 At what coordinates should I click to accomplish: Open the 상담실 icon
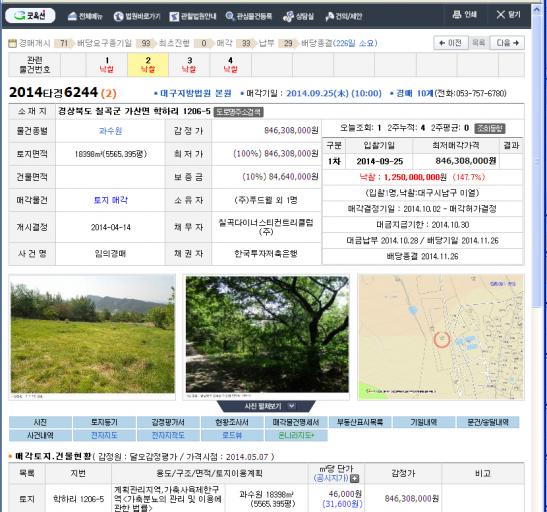point(288,16)
